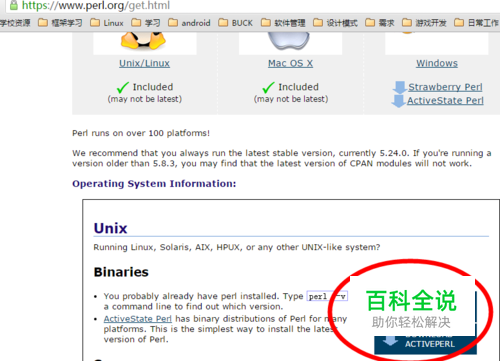
Task: Open the 需求 bookmark folder
Action: coord(380,23)
